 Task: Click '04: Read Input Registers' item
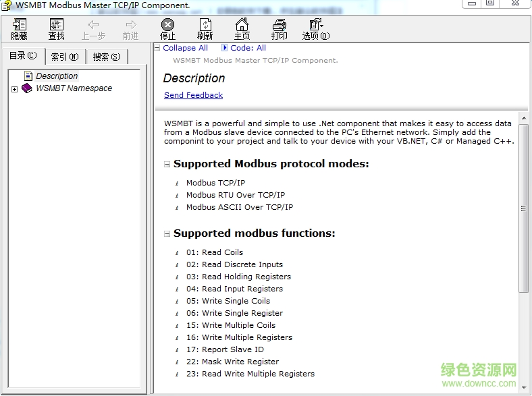(234, 289)
